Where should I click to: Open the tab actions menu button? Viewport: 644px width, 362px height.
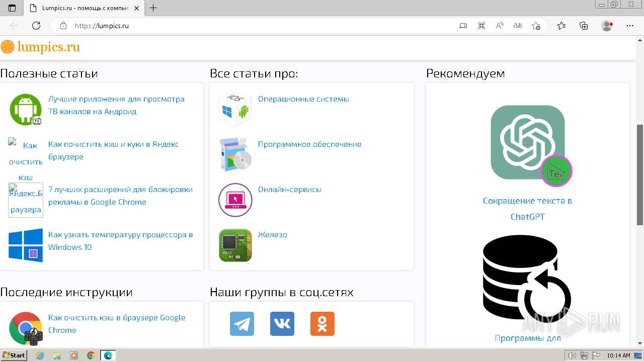pyautogui.click(x=12, y=8)
